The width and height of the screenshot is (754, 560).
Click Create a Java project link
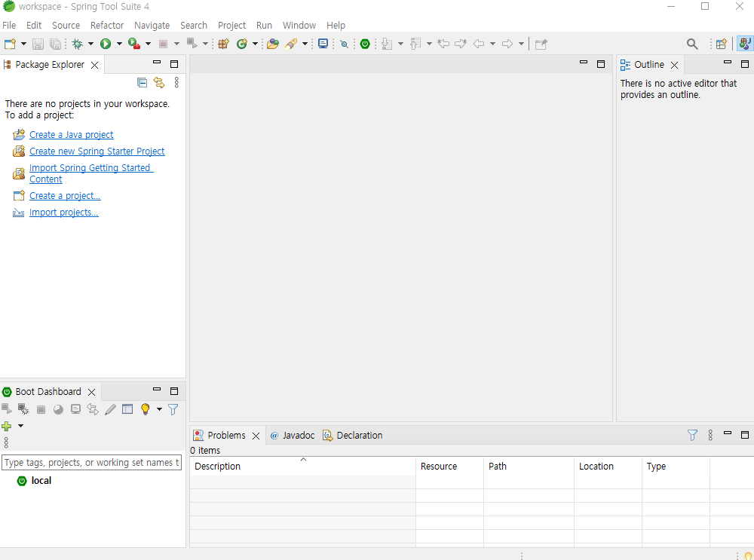point(71,135)
